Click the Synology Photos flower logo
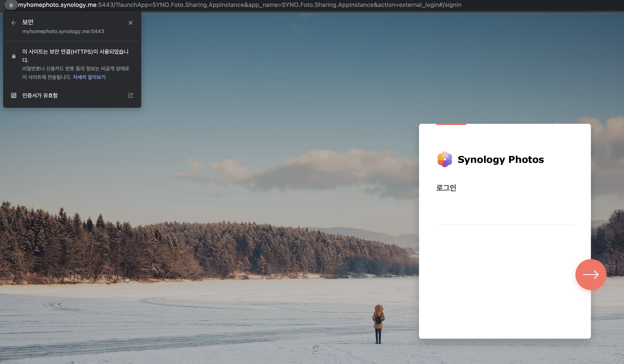The width and height of the screenshot is (624, 364). pyautogui.click(x=445, y=159)
